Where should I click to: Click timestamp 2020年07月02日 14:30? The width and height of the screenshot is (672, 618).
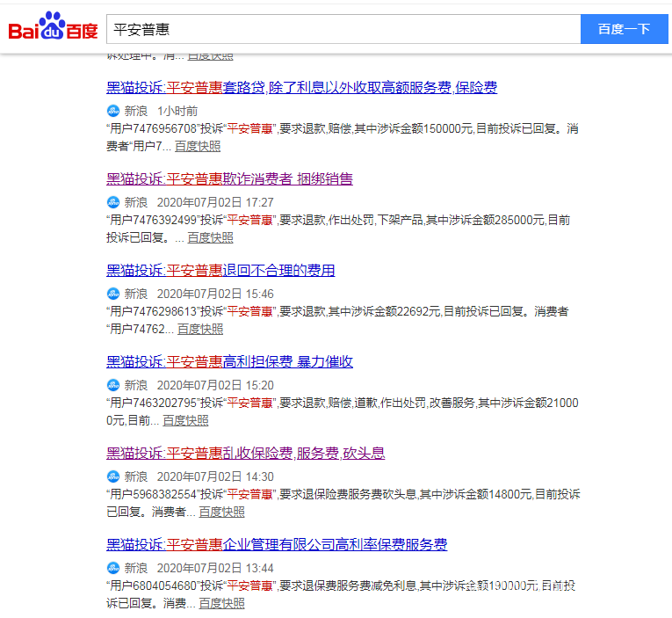[x=215, y=476]
